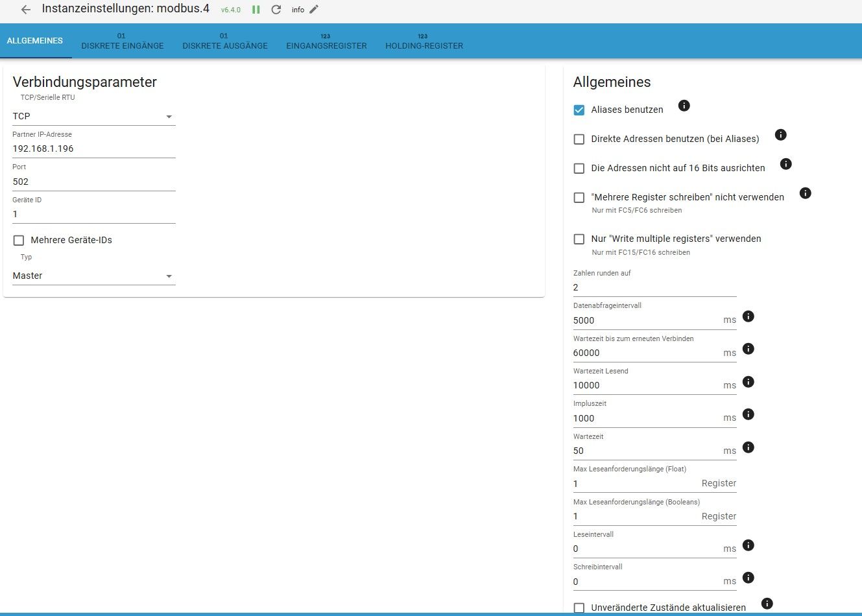The image size is (862, 616).
Task: Open the Eingangsregister tab
Action: [326, 41]
